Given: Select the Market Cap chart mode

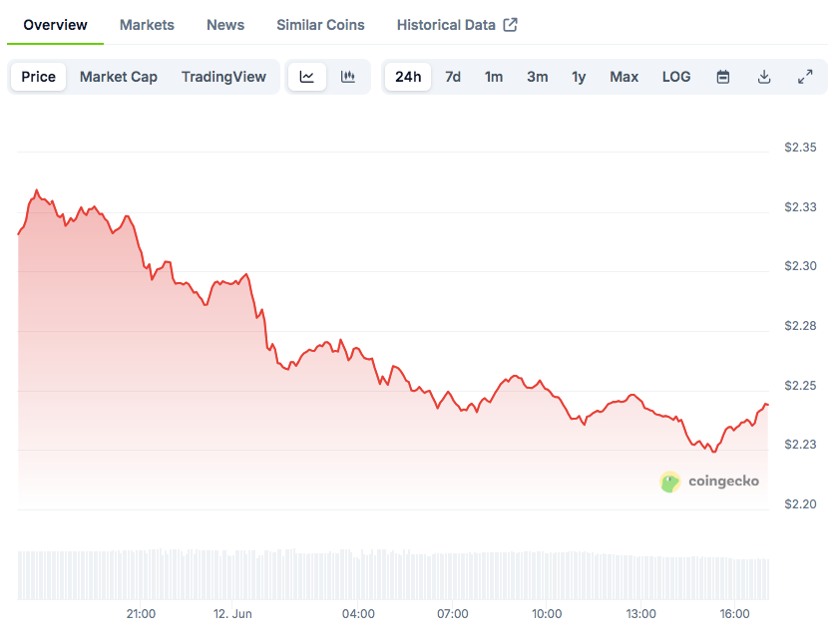Looking at the screenshot, I should pyautogui.click(x=119, y=77).
